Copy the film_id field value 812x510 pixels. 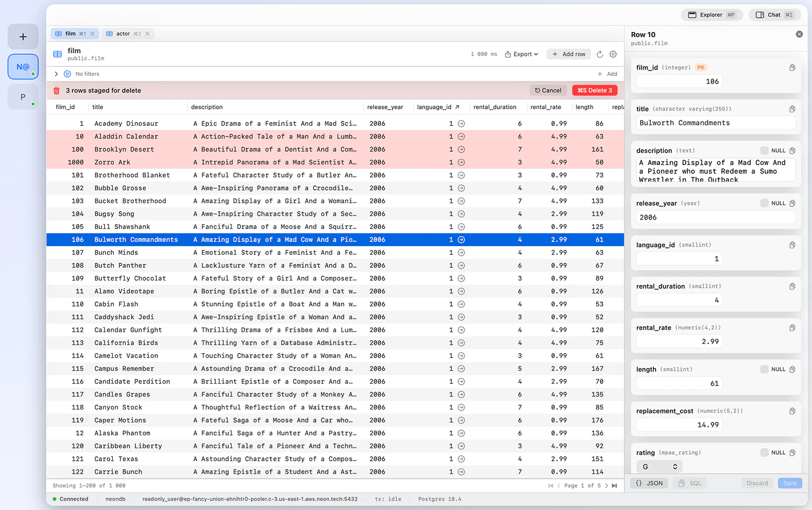(x=792, y=68)
